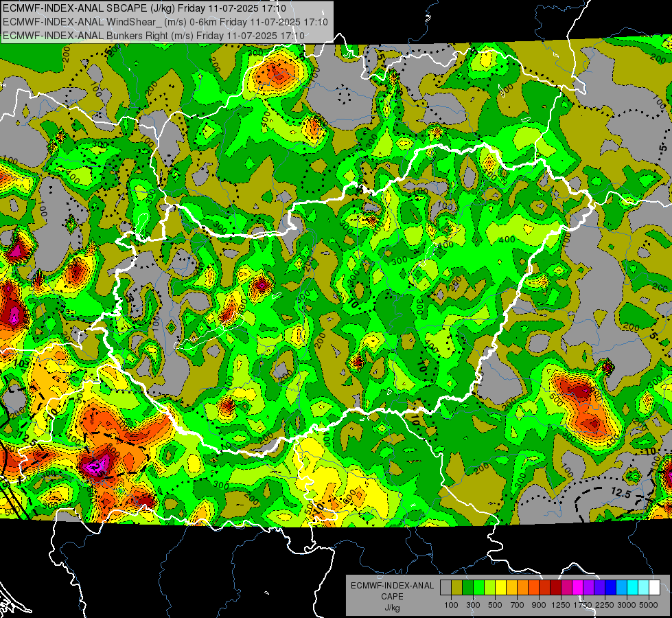Screen dimensions: 672x618
Task: Click the gray swatch in the CAPE legend
Action: pyautogui.click(x=445, y=587)
